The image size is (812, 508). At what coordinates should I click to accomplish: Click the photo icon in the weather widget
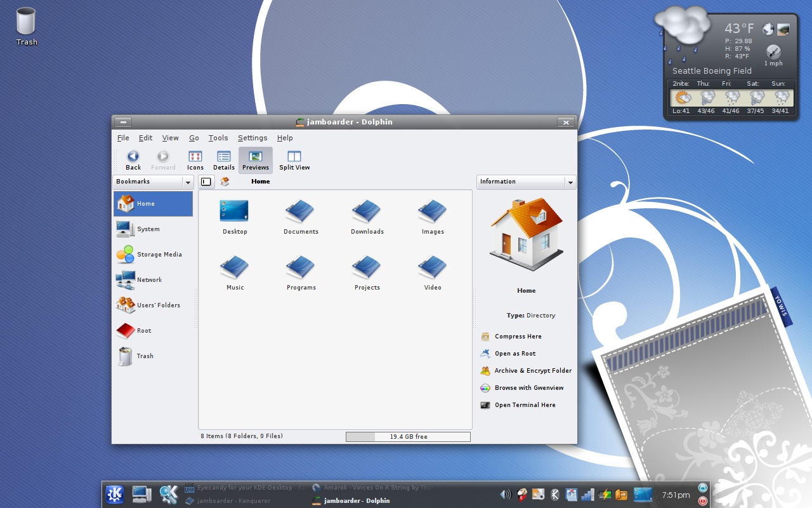tap(783, 29)
